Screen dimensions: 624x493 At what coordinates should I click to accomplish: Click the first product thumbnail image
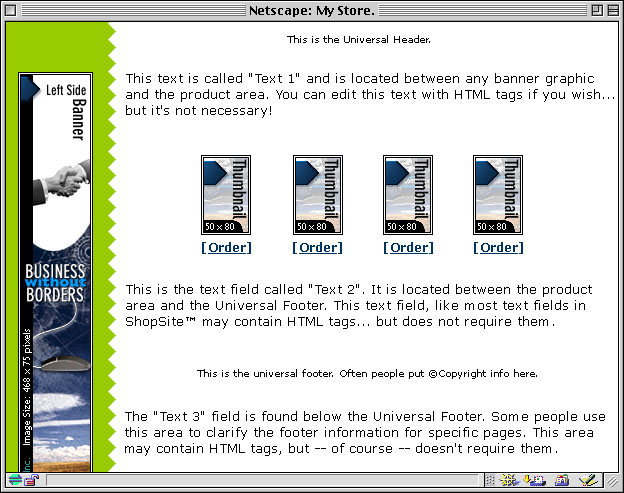226,194
